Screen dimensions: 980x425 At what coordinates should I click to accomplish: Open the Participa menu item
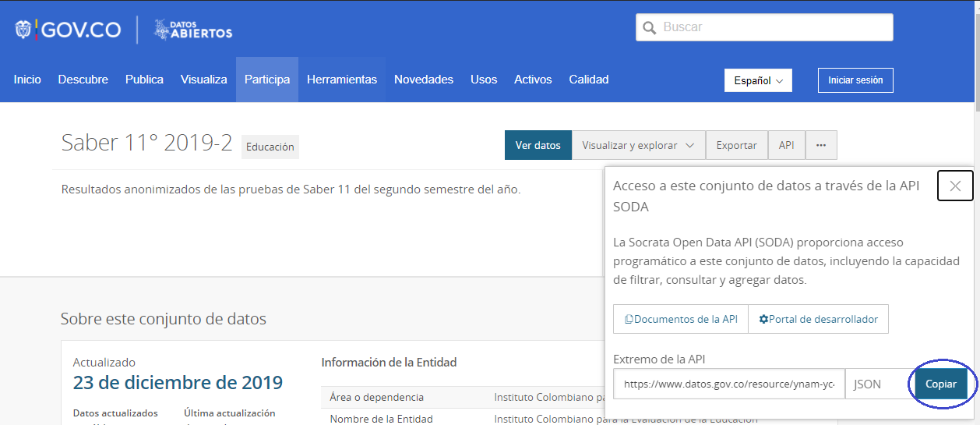click(267, 80)
